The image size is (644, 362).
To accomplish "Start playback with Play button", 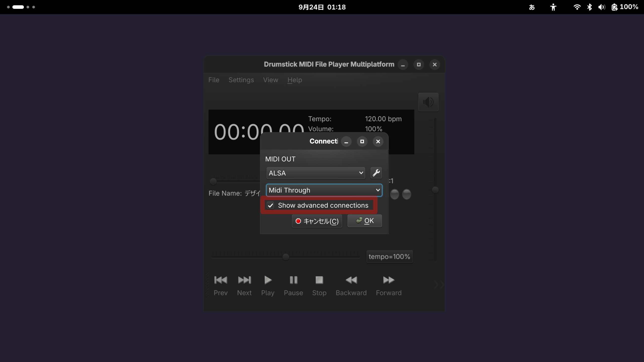I will [268, 286].
